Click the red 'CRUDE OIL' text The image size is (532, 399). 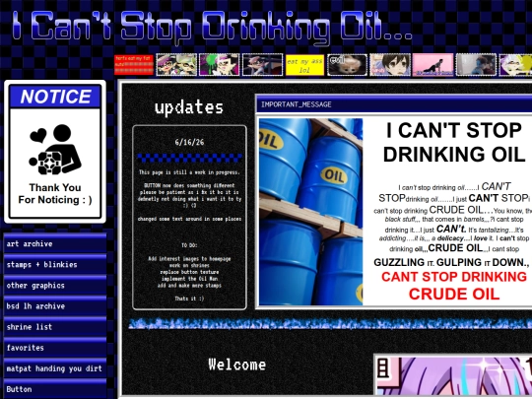(x=454, y=294)
